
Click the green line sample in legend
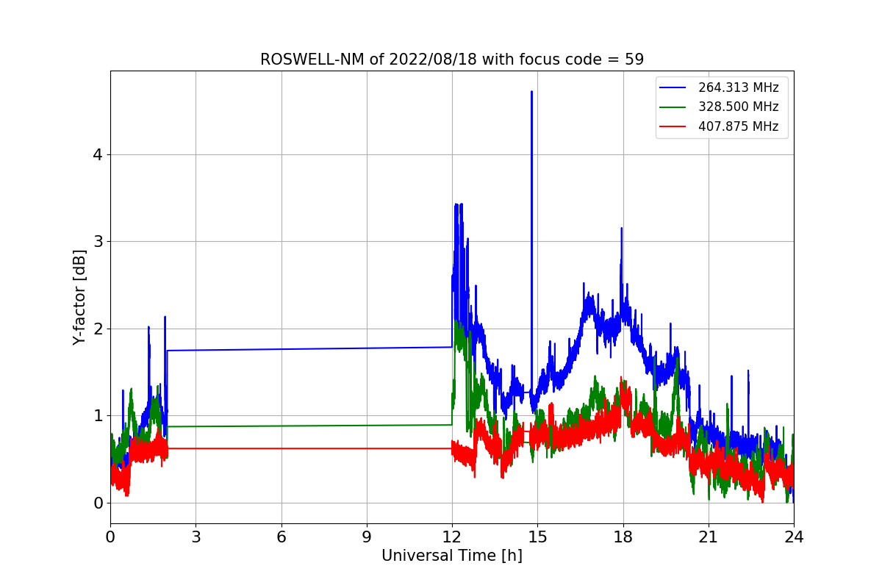[x=673, y=107]
